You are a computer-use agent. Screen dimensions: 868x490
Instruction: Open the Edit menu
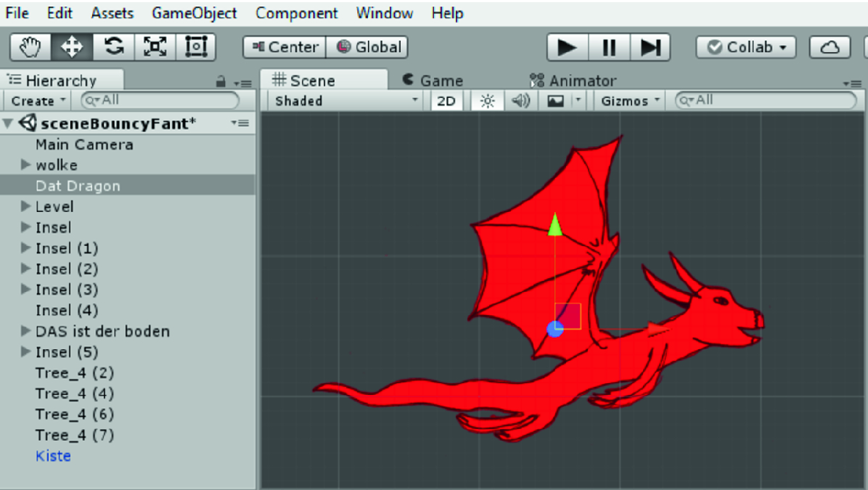point(60,13)
